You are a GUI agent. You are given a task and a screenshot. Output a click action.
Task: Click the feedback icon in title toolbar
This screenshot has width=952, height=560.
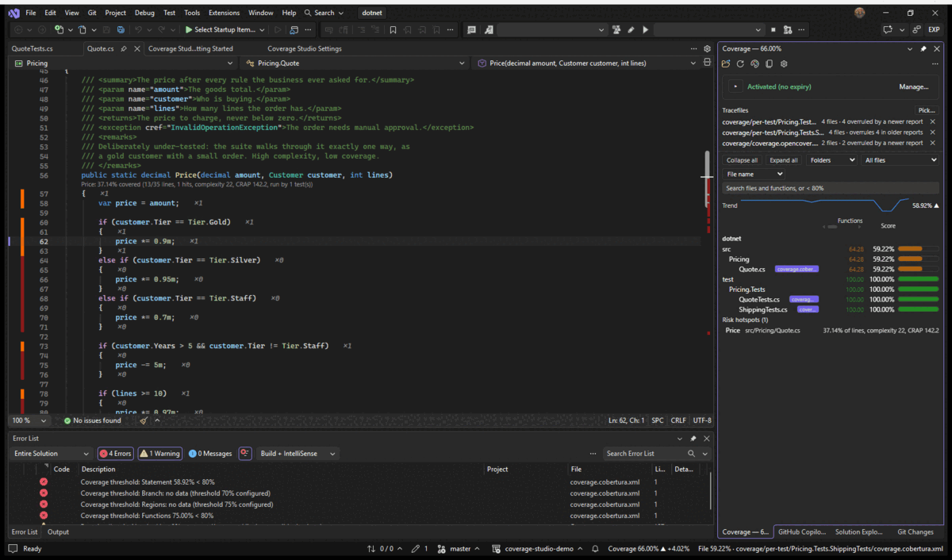tap(888, 30)
